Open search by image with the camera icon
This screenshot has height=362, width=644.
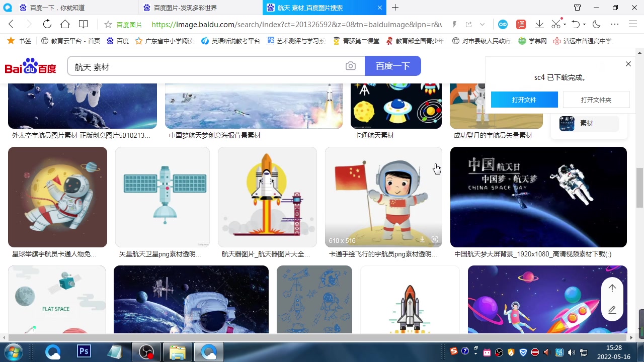[x=351, y=66]
